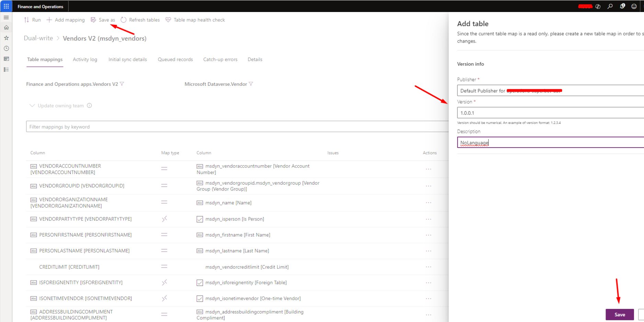Select msdyn_isonetimevendor [One-time Vendor] column
The image size is (644, 322).
253,298
